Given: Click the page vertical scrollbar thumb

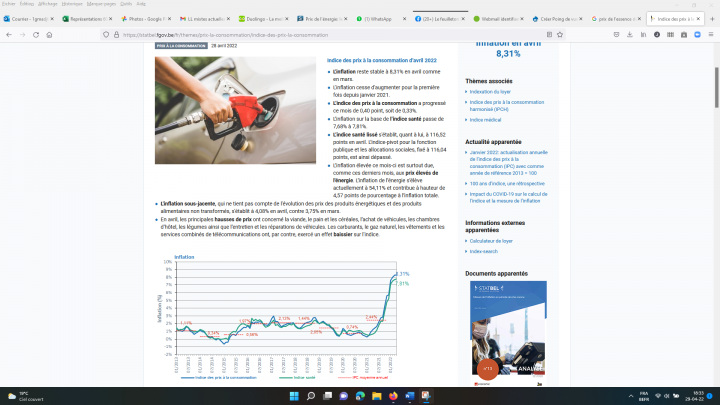Looking at the screenshot, I should point(716,87).
